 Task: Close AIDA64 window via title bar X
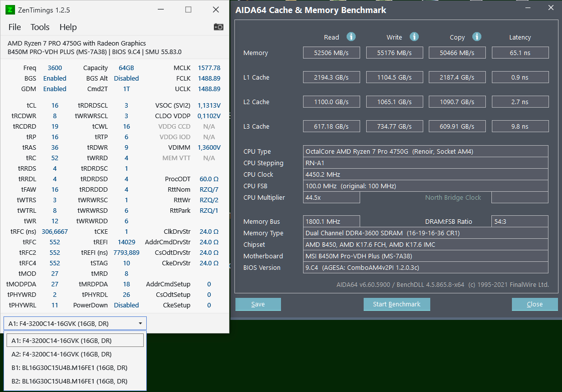[551, 8]
